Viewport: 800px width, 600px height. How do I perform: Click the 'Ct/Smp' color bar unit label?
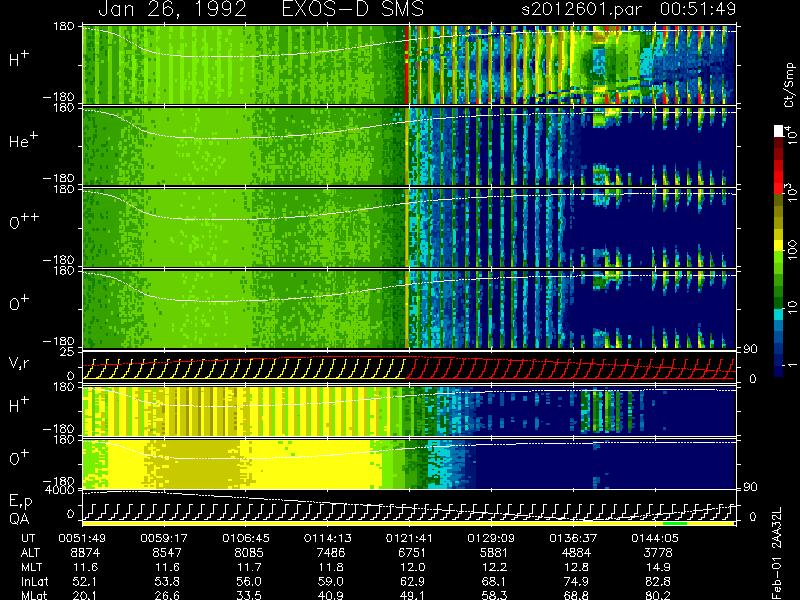(x=789, y=85)
